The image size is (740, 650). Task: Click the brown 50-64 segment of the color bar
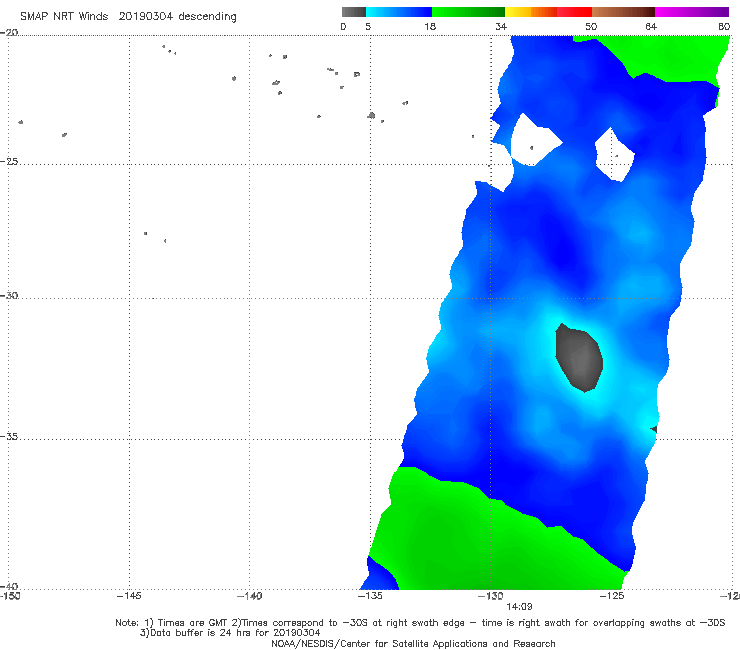coord(623,12)
